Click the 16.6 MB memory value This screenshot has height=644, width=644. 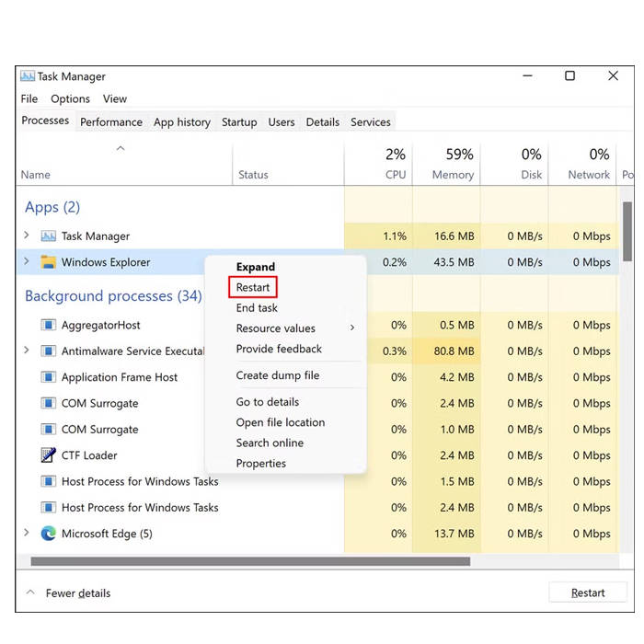point(454,236)
